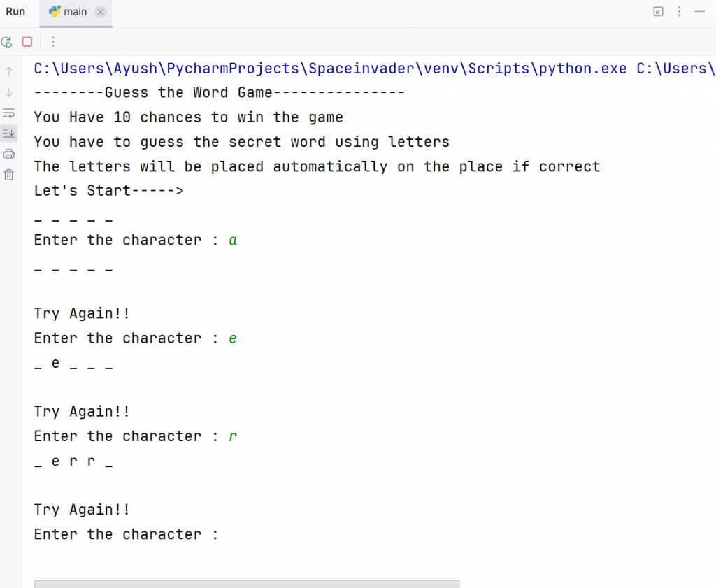Click the python.exe path link
716x588 pixels.
pyautogui.click(x=330, y=69)
